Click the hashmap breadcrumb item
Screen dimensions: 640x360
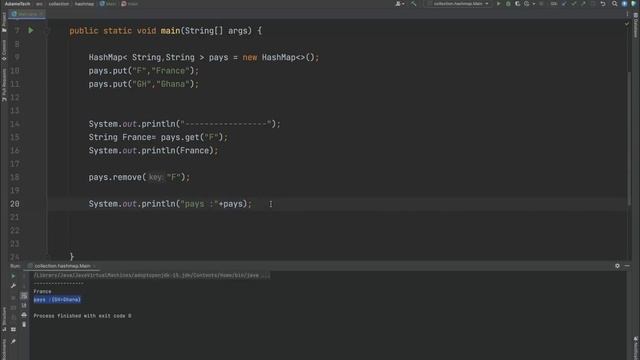pyautogui.click(x=84, y=4)
